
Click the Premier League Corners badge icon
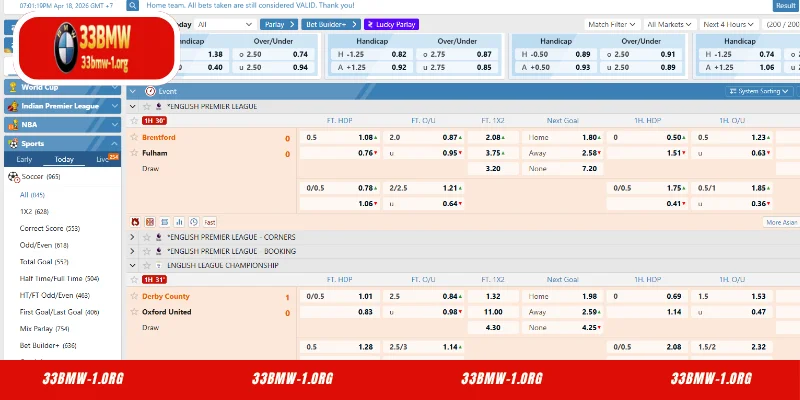click(x=159, y=237)
